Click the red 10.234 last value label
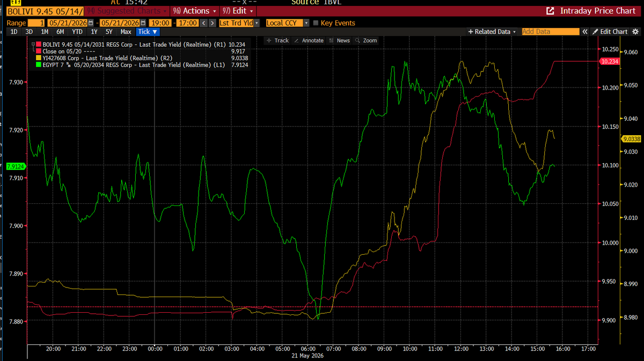 point(609,62)
